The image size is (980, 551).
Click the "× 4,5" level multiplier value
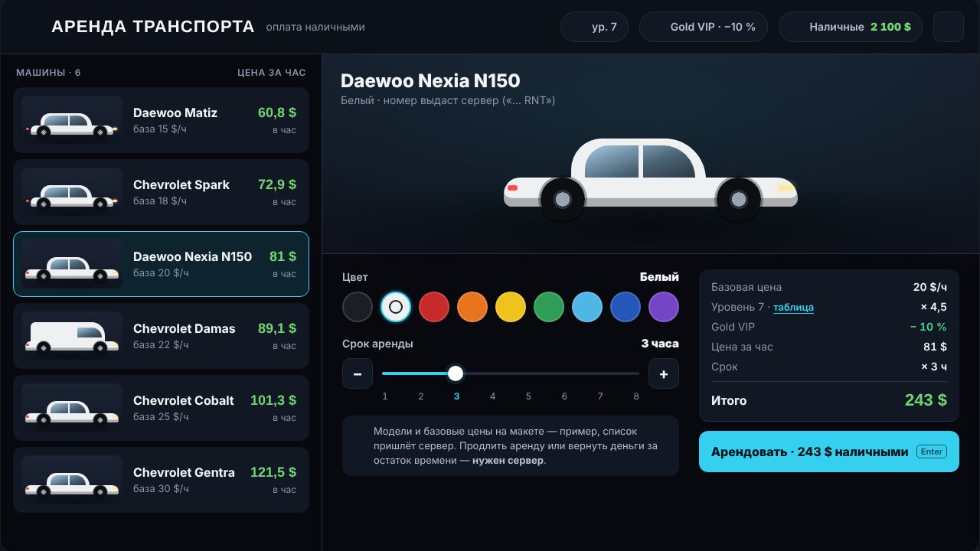coord(934,307)
